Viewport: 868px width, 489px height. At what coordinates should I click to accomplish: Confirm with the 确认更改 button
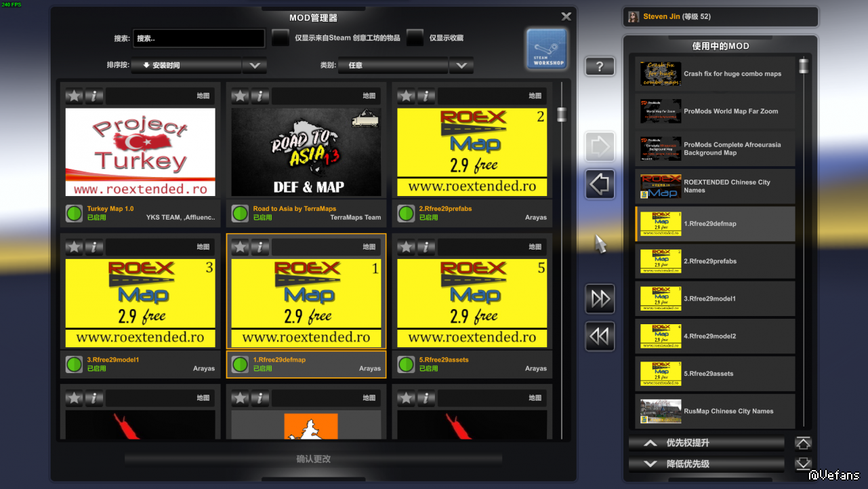(313, 459)
